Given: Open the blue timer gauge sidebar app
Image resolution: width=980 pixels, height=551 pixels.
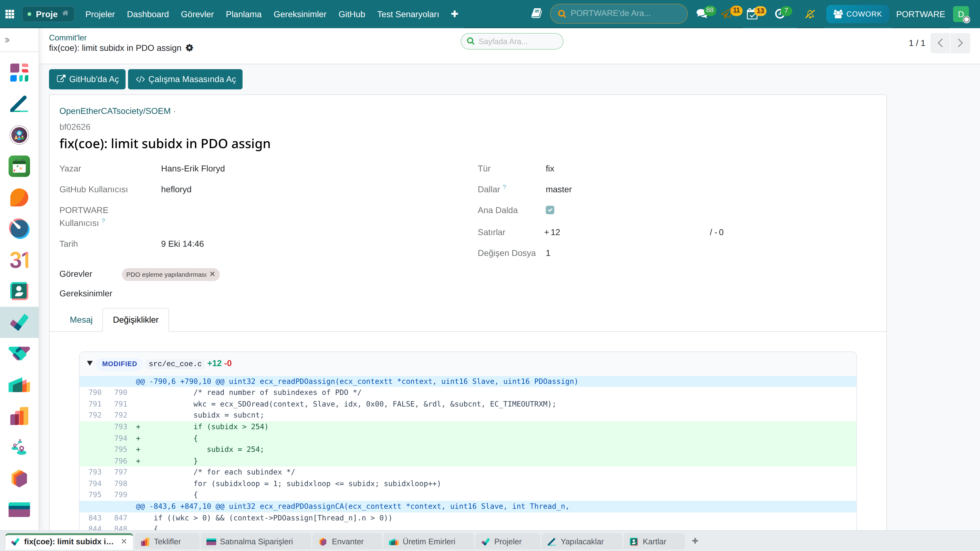Looking at the screenshot, I should (x=19, y=229).
